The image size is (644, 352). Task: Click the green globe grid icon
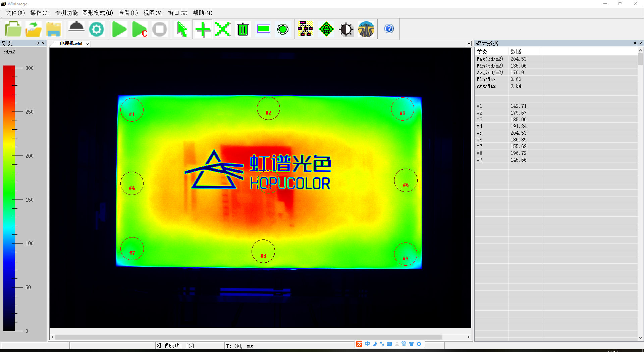pyautogui.click(x=326, y=29)
